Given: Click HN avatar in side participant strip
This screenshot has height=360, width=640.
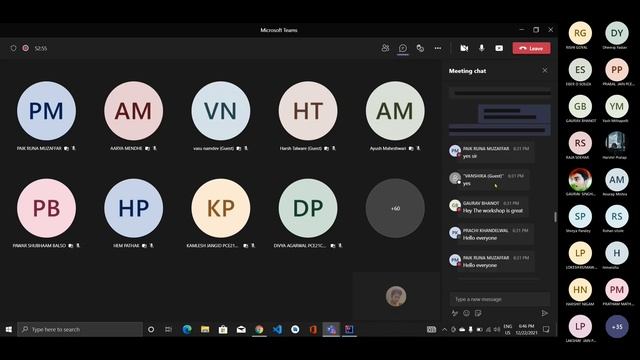Looking at the screenshot, I should pyautogui.click(x=580, y=290).
